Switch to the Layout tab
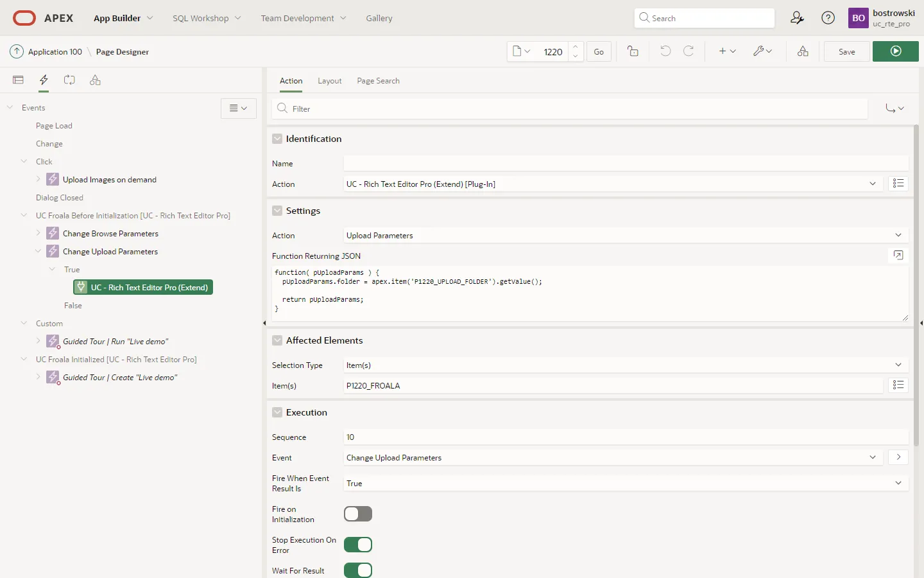Viewport: 924px width, 578px height. (x=329, y=81)
